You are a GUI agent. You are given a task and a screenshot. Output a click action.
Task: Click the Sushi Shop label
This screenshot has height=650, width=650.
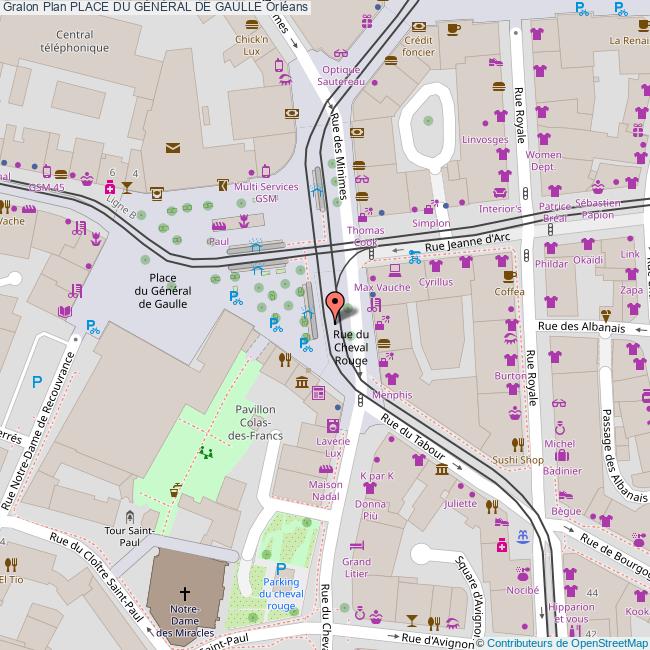(x=517, y=460)
